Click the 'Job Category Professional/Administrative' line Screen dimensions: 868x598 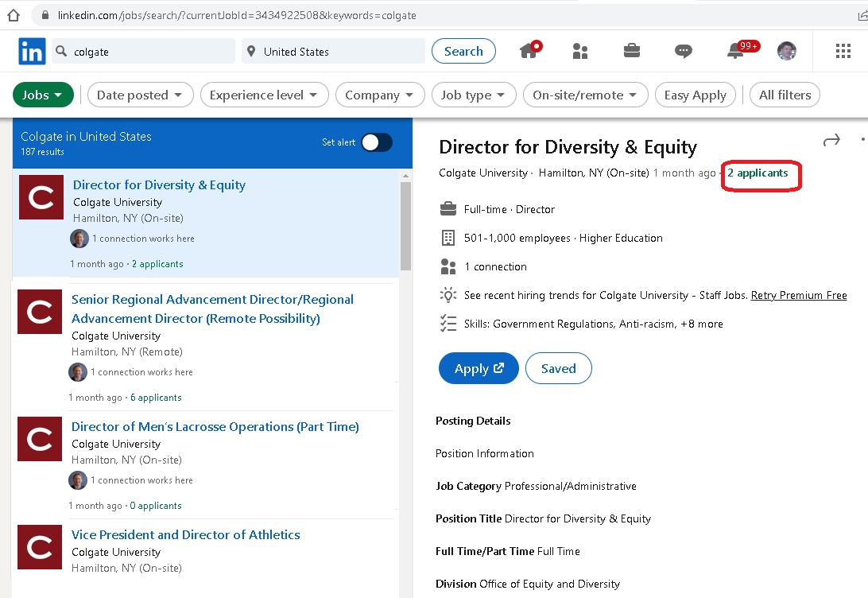[x=537, y=486]
